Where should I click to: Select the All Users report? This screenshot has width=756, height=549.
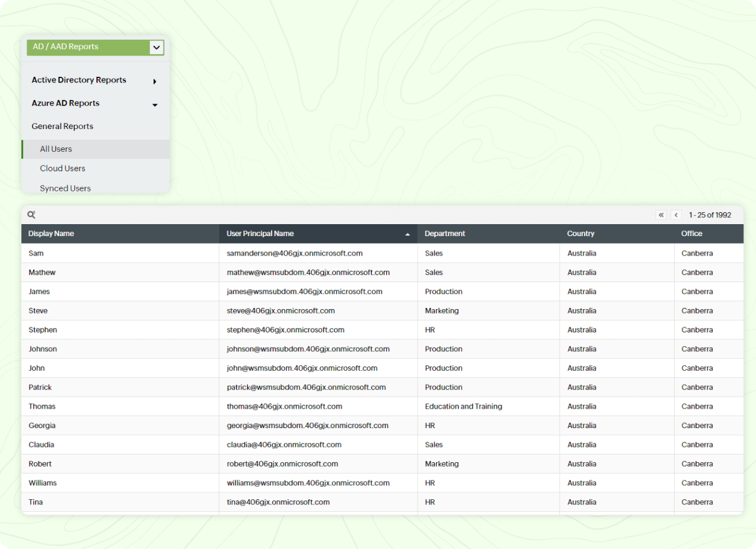pos(56,149)
